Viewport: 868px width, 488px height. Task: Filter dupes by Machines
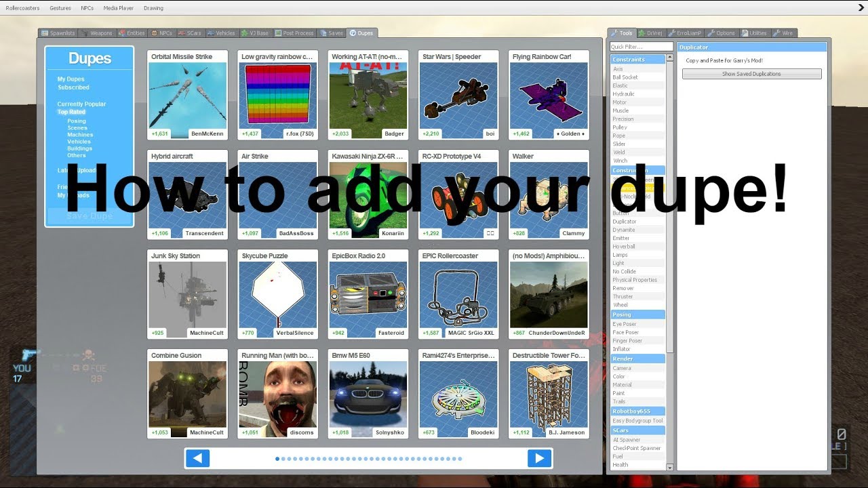80,135
